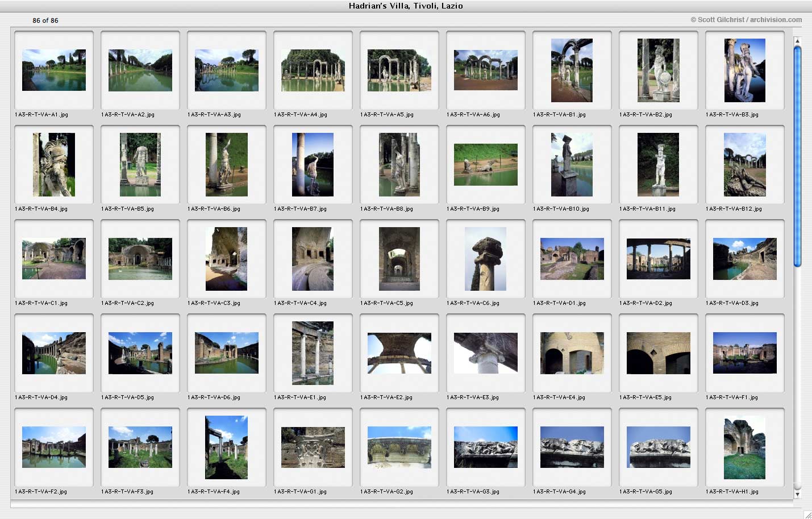812x519 pixels.
Task: Click file name label 1A3-R-T-VA-D6.jpg
Action: pyautogui.click(x=214, y=397)
